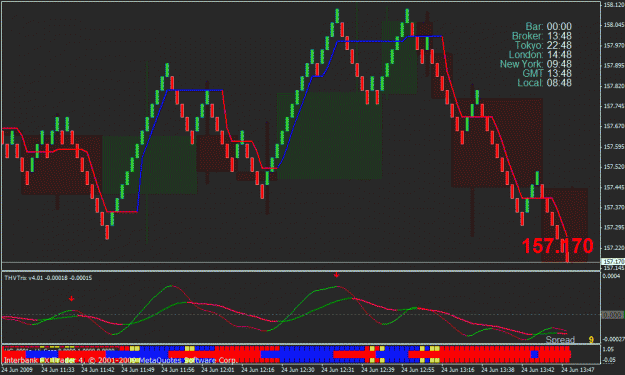
Task: Click the 'Spread' label in indicator window
Action: click(560, 340)
